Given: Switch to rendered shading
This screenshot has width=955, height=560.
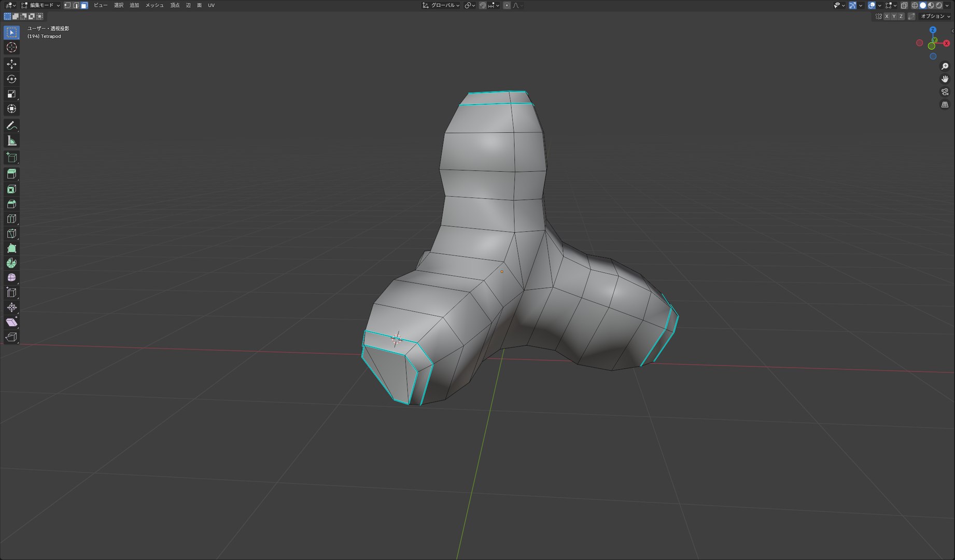Looking at the screenshot, I should (939, 5).
